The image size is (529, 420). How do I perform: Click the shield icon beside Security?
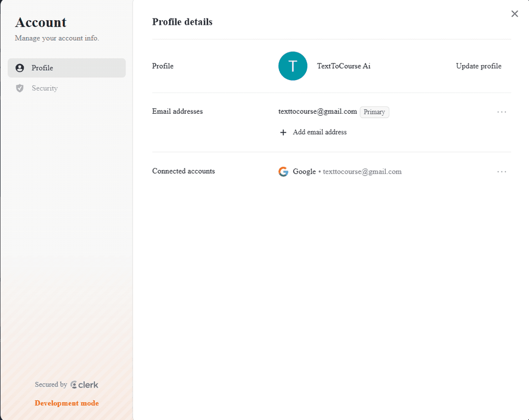click(x=20, y=88)
